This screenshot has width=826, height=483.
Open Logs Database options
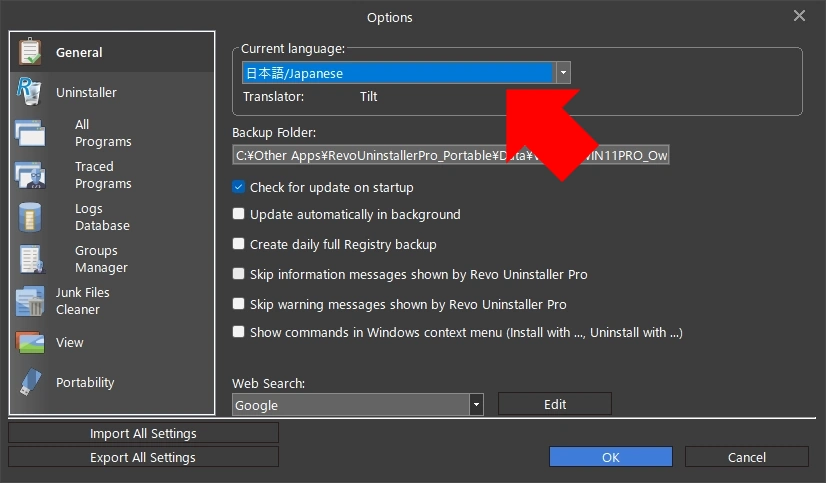coord(112,217)
